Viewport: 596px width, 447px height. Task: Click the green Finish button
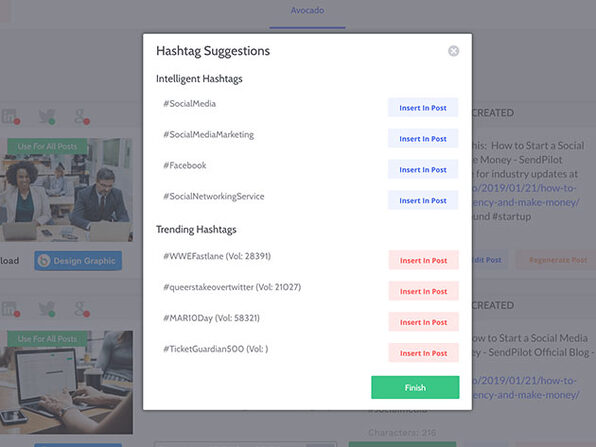tap(415, 387)
